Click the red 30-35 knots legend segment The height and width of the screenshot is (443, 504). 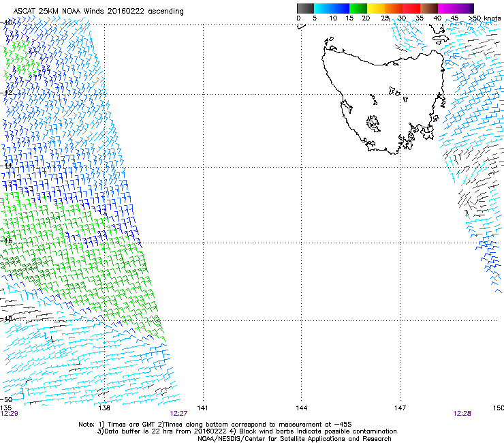tap(411, 8)
